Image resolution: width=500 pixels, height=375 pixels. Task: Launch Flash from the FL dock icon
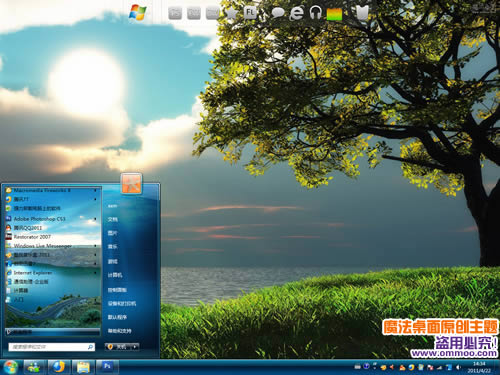point(251,13)
